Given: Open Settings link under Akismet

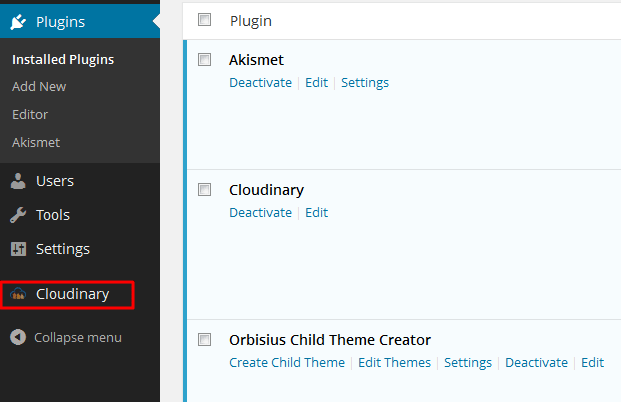Looking at the screenshot, I should click(x=365, y=83).
